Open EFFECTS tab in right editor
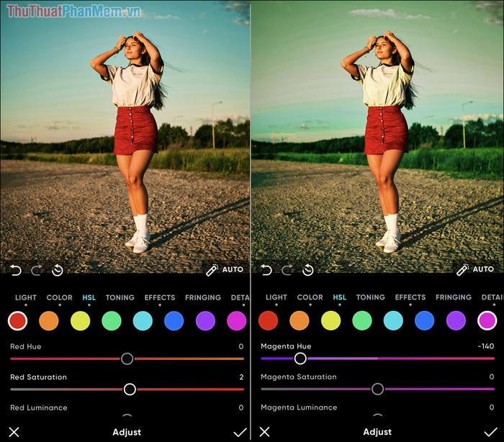 pos(410,297)
